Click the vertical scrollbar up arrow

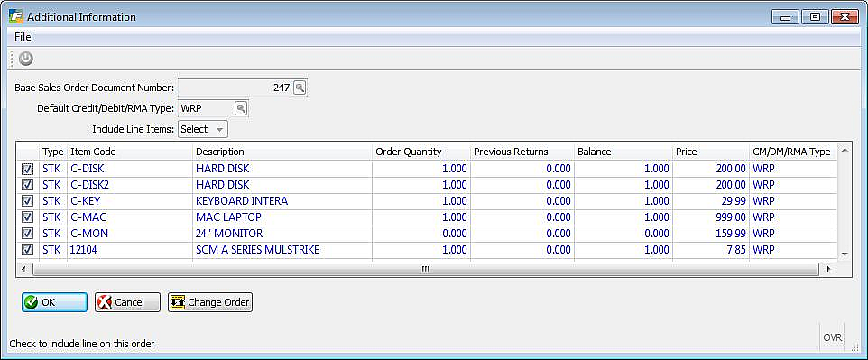coord(845,150)
